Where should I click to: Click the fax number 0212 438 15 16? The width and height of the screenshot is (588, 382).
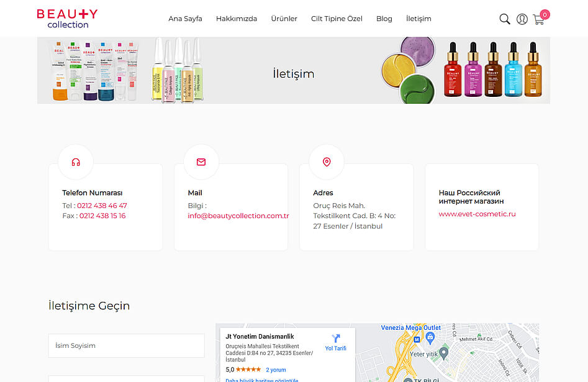(102, 216)
